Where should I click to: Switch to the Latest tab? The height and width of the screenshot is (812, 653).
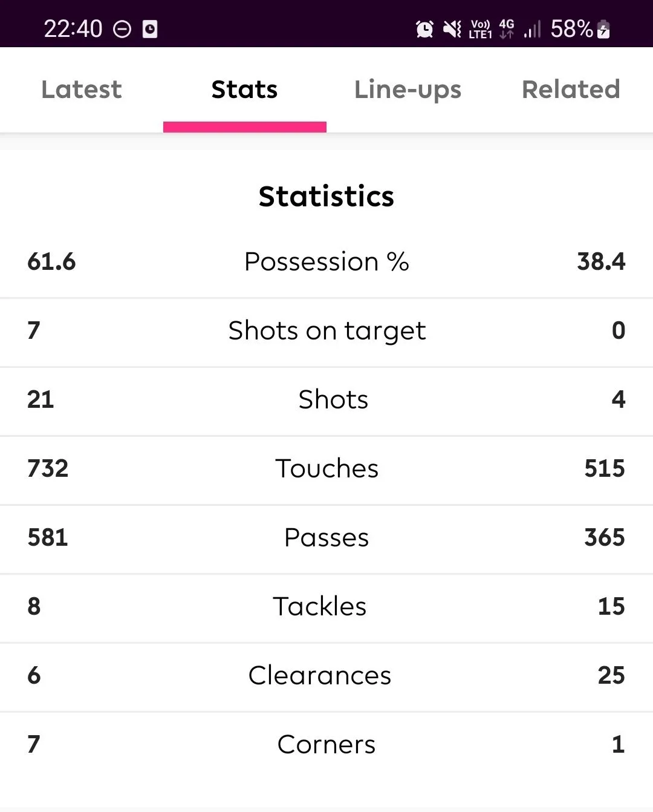point(82,90)
